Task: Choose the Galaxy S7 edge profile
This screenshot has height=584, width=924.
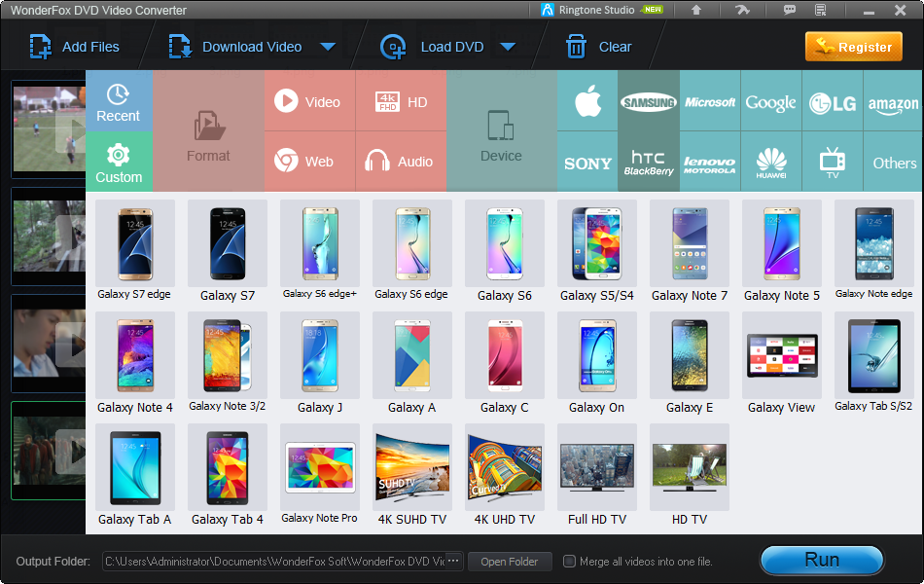Action: click(x=135, y=251)
